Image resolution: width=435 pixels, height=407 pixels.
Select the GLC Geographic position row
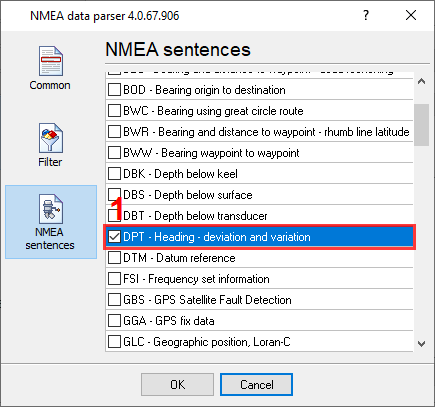click(260, 342)
